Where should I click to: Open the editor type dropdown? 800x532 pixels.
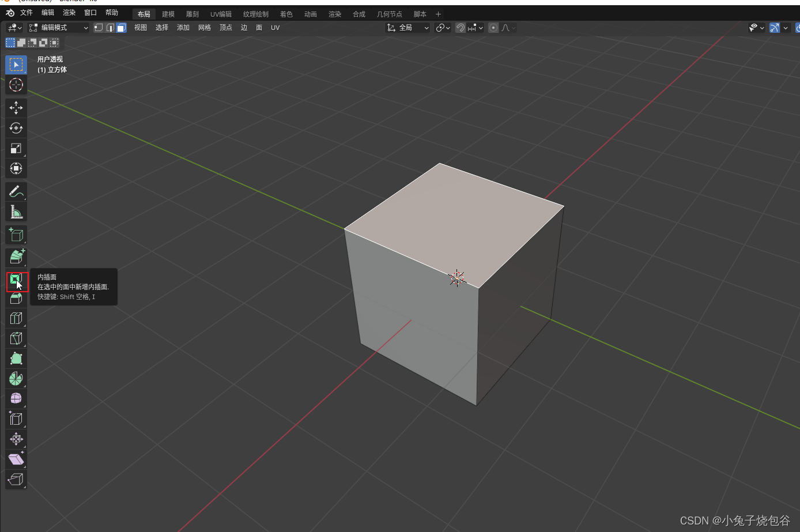pyautogui.click(x=14, y=28)
